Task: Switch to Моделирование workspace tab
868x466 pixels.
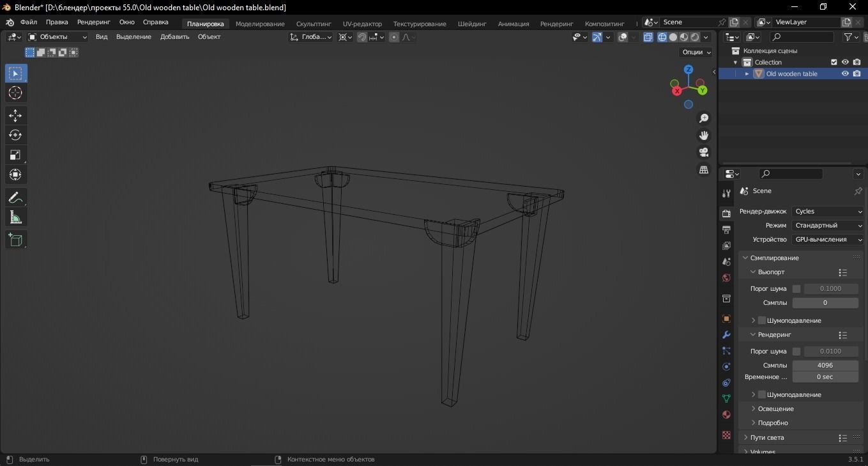Action: [x=260, y=24]
